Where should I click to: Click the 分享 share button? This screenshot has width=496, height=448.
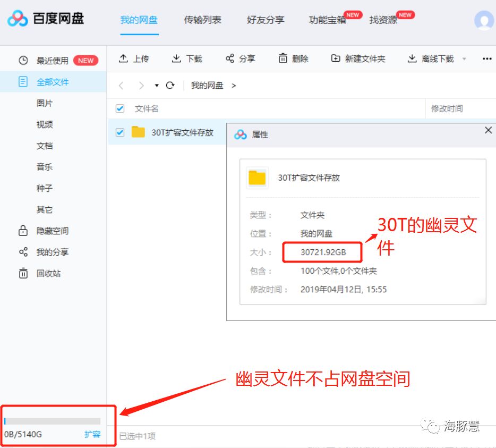coord(241,58)
